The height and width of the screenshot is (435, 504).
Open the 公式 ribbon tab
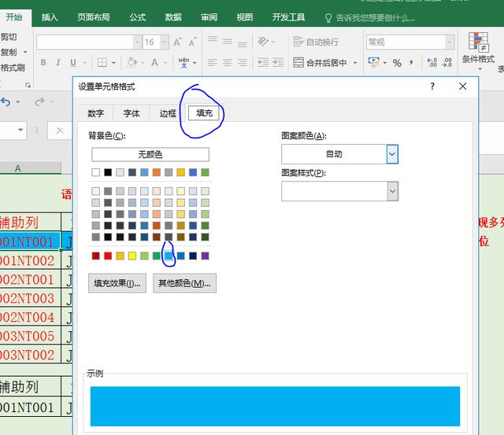138,17
